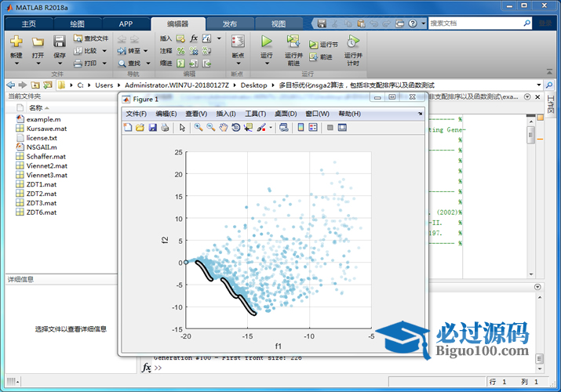
Task: Click the Rotate 3D tool in Figure toolbar
Action: [x=236, y=127]
